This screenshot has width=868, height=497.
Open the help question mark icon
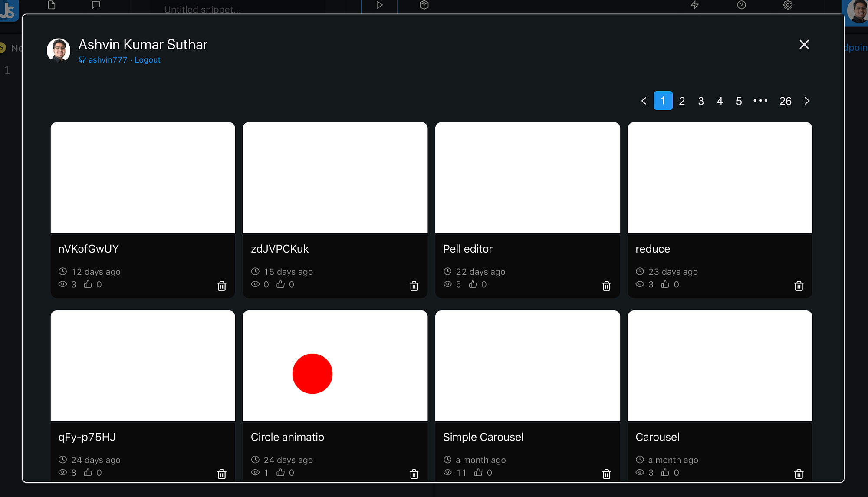pyautogui.click(x=741, y=6)
